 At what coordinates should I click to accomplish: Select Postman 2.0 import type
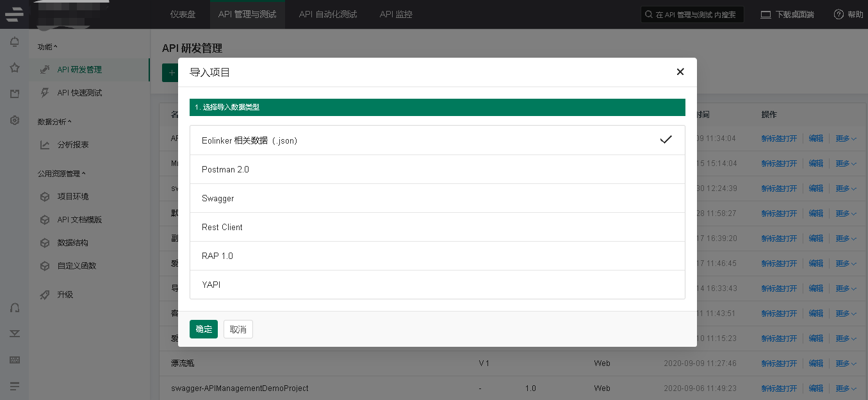coord(437,169)
